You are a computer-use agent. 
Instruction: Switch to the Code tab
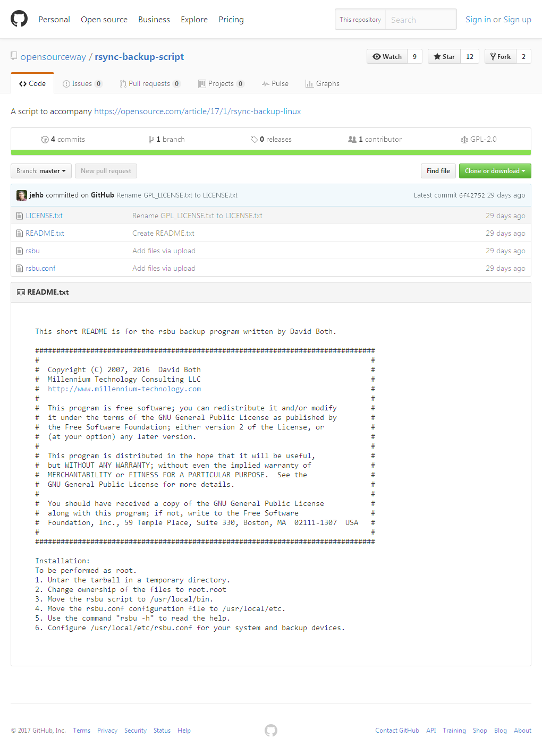click(32, 83)
